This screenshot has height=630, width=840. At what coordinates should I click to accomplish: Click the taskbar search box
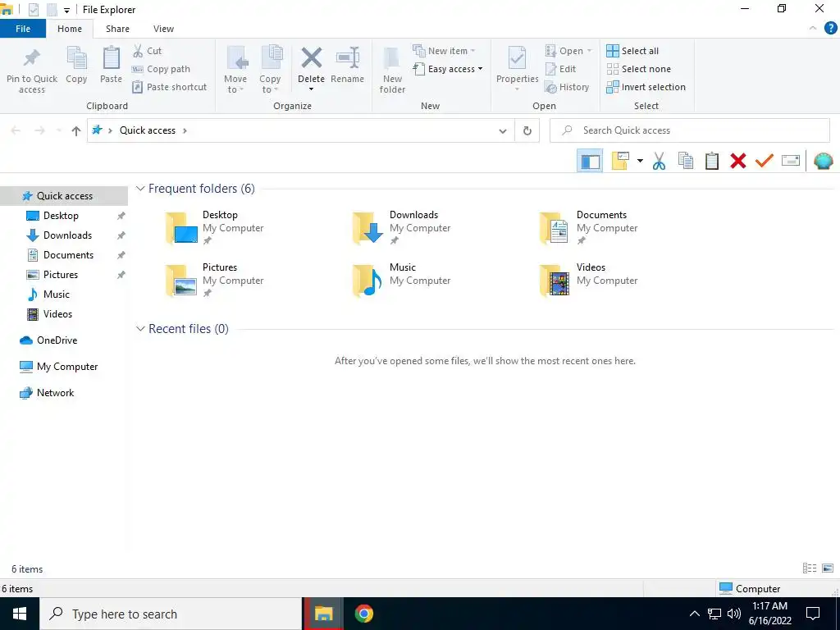[171, 614]
